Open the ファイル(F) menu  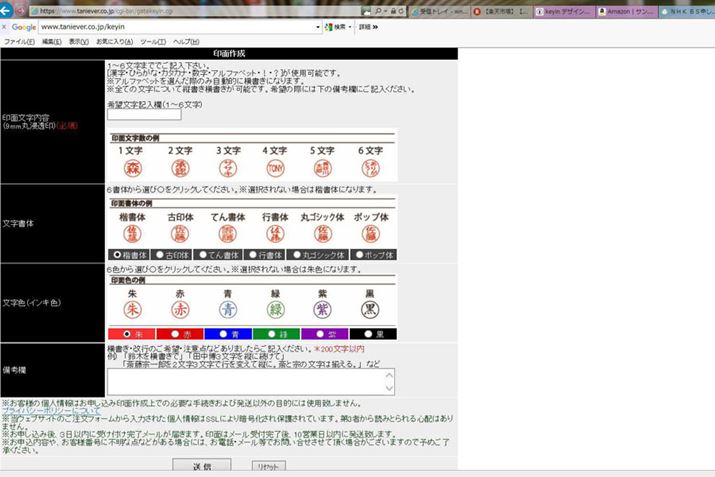18,42
